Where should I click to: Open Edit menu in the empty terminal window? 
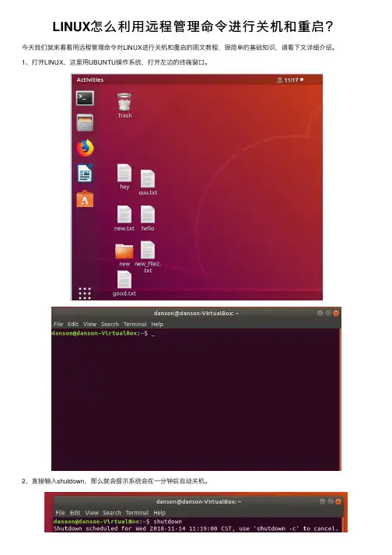[73, 325]
